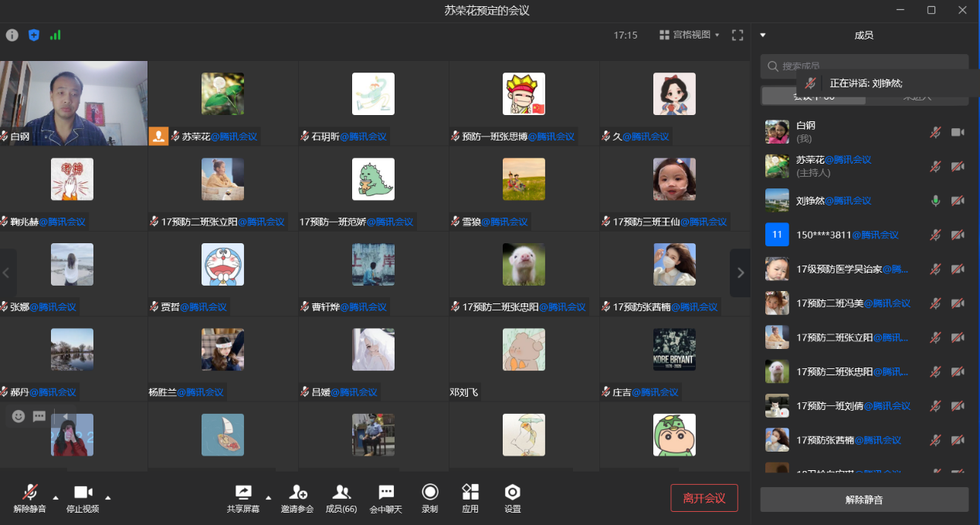Check the green network signal bars
The width and height of the screenshot is (980, 525).
tap(56, 35)
